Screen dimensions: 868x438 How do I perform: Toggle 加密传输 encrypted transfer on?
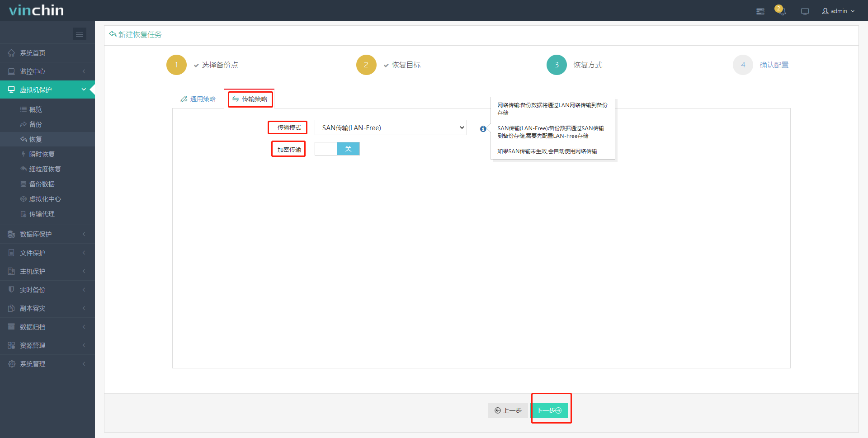coord(326,148)
